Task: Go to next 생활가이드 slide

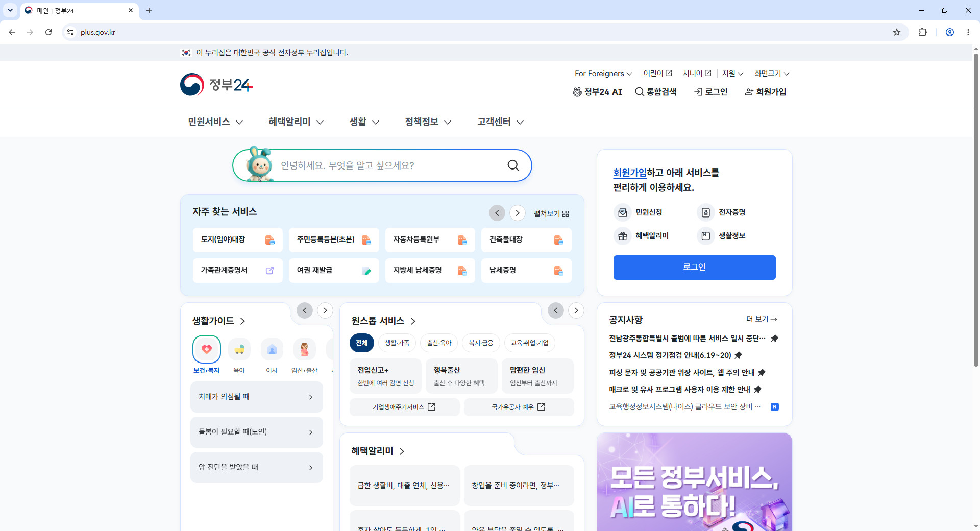Action: (325, 310)
